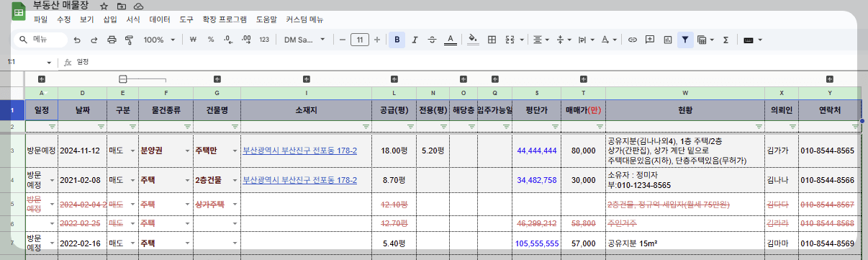The height and width of the screenshot is (260, 868).
Task: Open 주택만 cell dropdown arrow
Action: [235, 151]
